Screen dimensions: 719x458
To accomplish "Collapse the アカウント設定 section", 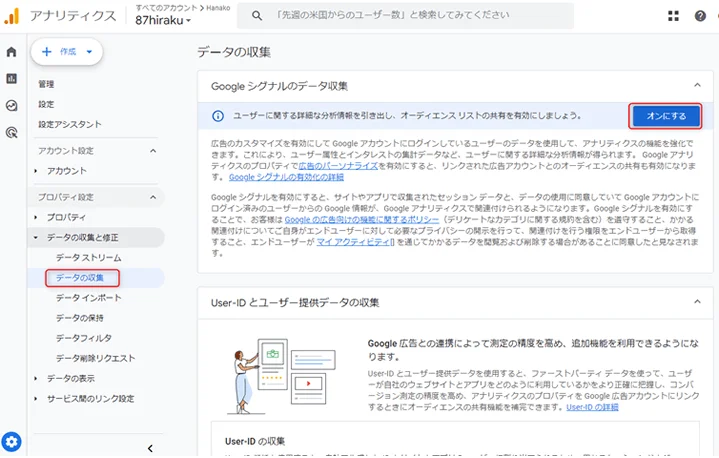I will tap(153, 151).
